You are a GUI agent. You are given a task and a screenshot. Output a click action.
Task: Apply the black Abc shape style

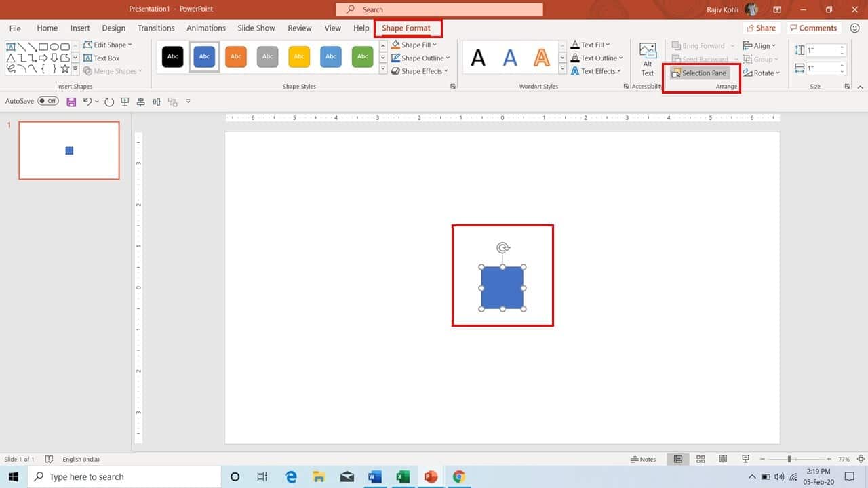tap(173, 57)
